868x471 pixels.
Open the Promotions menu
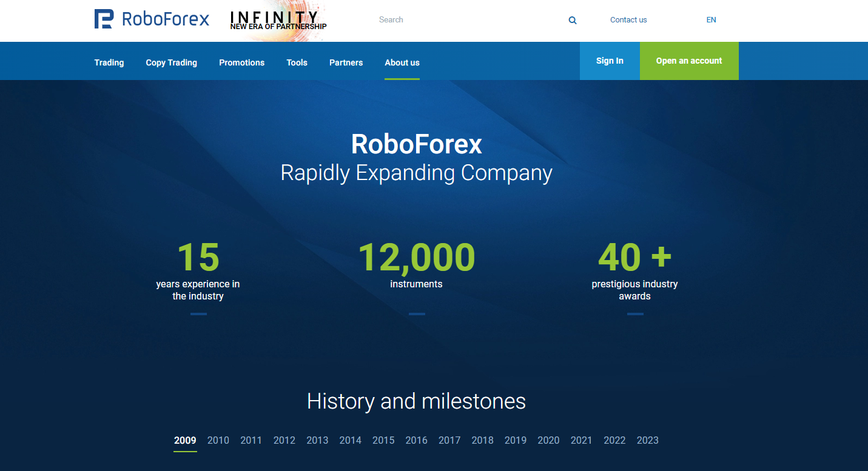pos(241,62)
